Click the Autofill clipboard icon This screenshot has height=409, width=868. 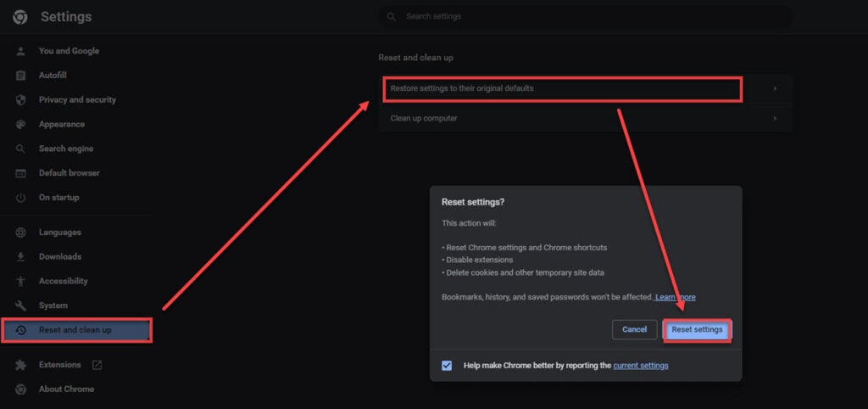(x=20, y=76)
